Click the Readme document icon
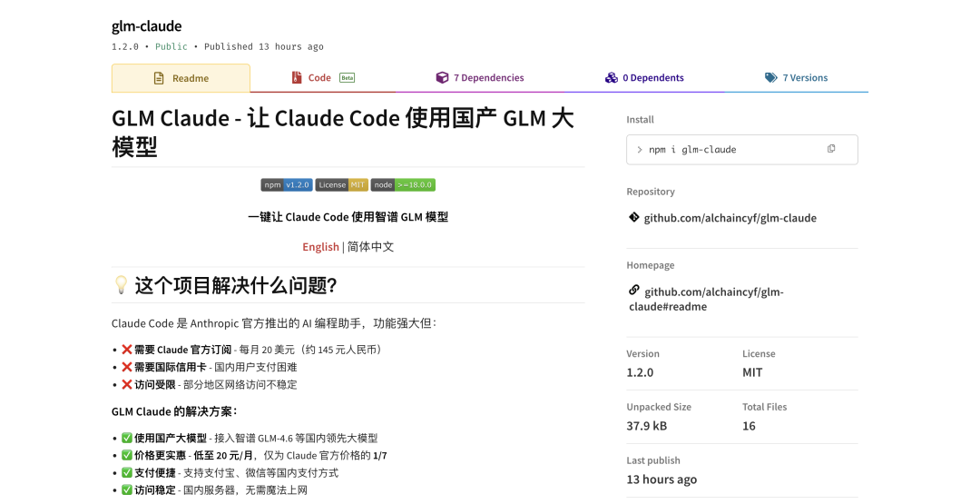980x504 pixels. [159, 78]
